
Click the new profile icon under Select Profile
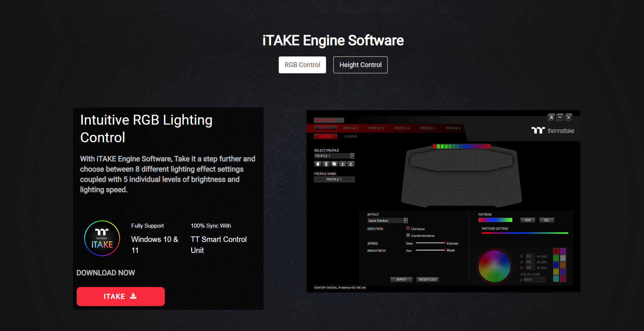[x=318, y=164]
